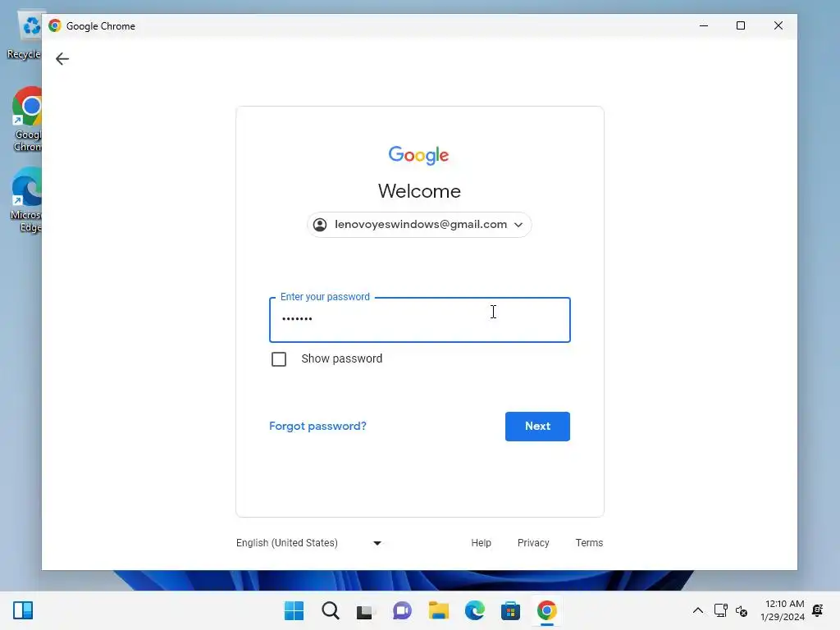The width and height of the screenshot is (840, 630).
Task: Click the network status tray icon
Action: (x=720, y=610)
